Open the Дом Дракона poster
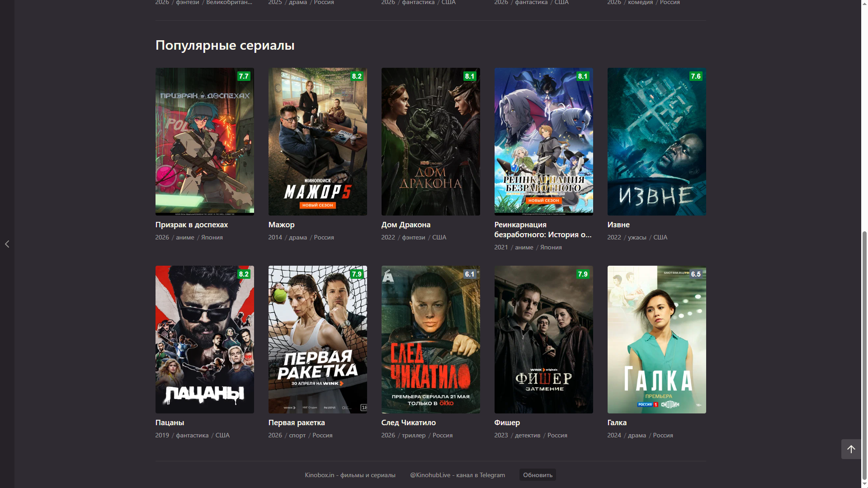Image resolution: width=868 pixels, height=488 pixels. coord(431,141)
